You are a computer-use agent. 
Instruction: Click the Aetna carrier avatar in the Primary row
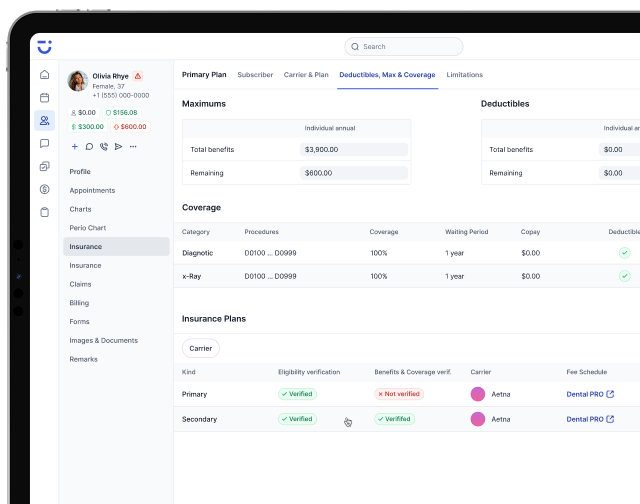point(478,394)
